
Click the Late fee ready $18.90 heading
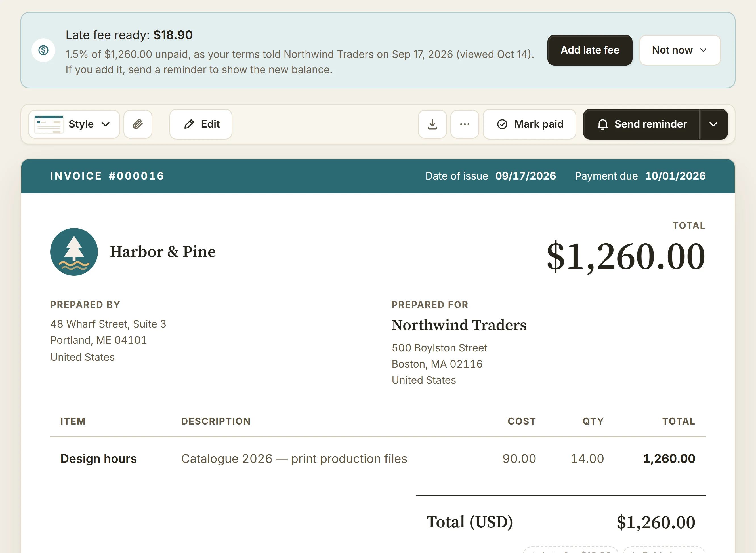(x=129, y=35)
